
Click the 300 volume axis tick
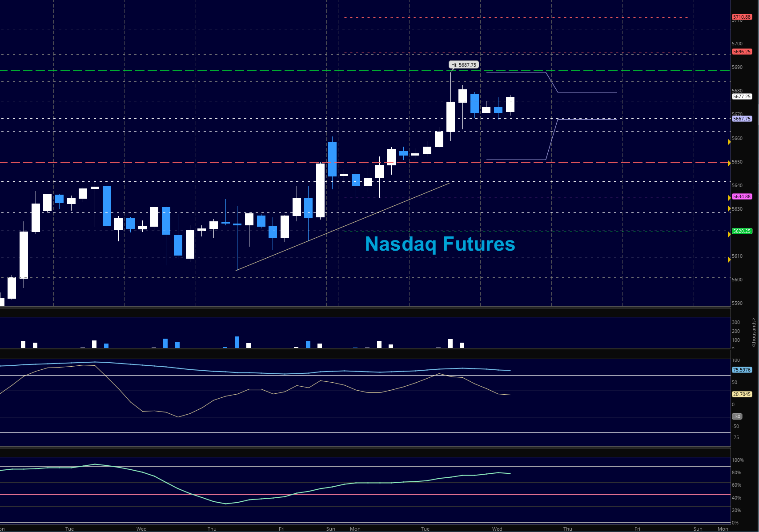click(736, 322)
